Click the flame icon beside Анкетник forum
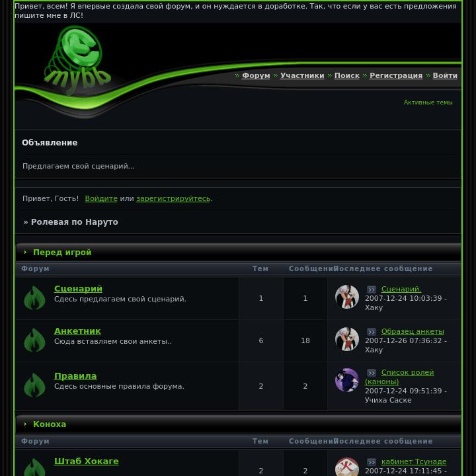 (x=34, y=340)
